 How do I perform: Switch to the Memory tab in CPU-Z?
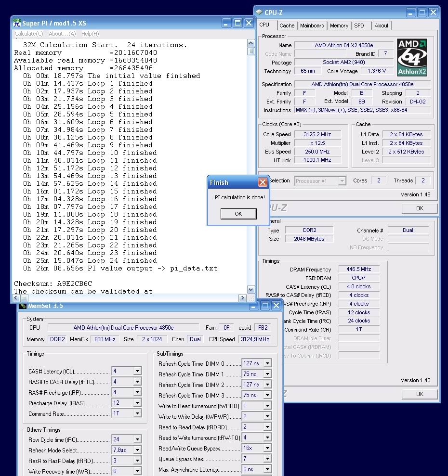(339, 26)
